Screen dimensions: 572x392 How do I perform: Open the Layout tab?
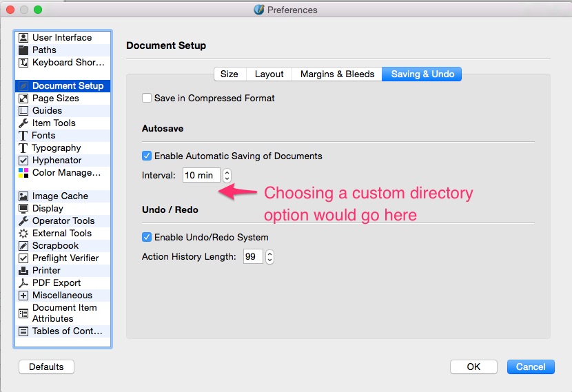pos(269,74)
